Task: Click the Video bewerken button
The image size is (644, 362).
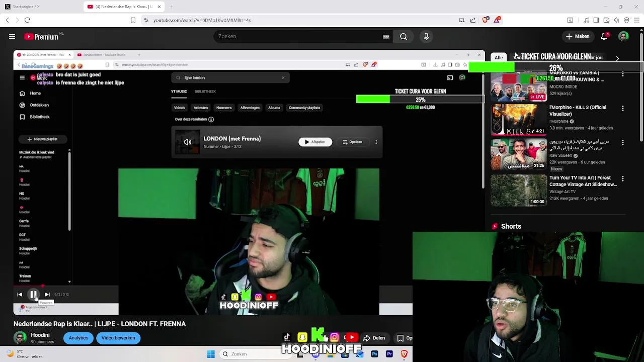Action: pos(118,338)
